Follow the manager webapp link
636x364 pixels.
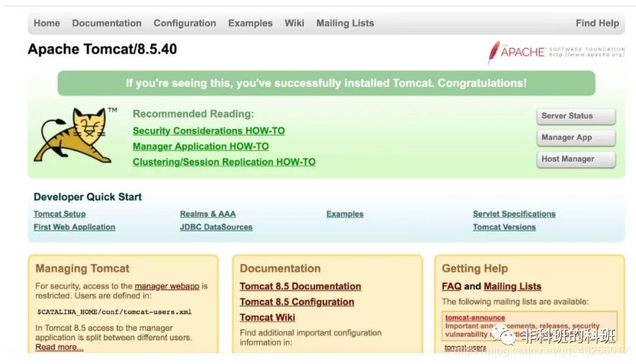pyautogui.click(x=167, y=286)
